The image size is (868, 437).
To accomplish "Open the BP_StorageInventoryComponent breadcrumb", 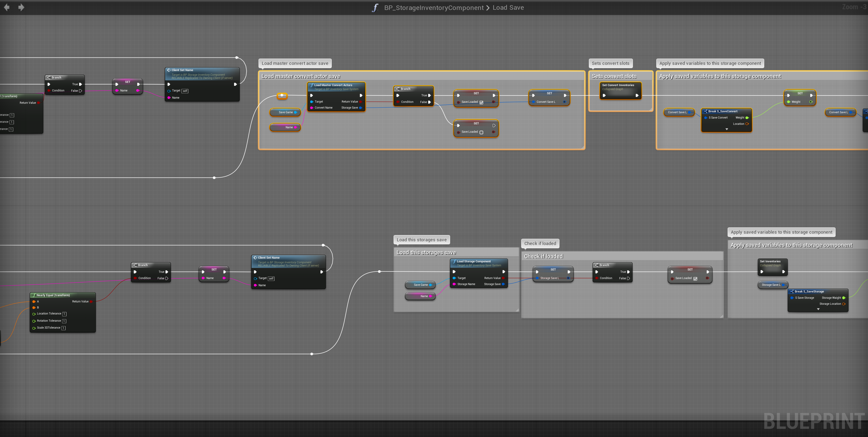I will (434, 8).
